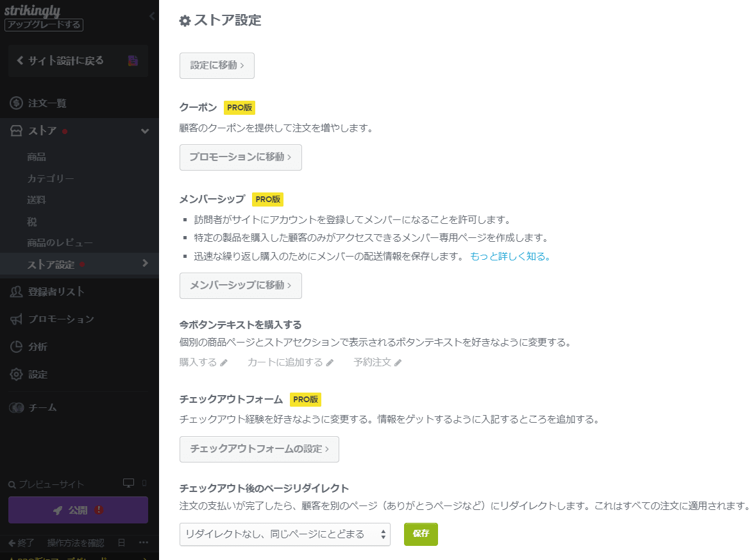Collapse the sidebar with top-right chevron
Image resolution: width=751 pixels, height=560 pixels.
click(153, 15)
